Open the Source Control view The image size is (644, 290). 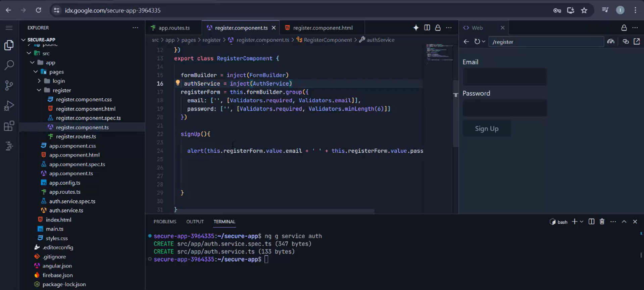(x=9, y=85)
